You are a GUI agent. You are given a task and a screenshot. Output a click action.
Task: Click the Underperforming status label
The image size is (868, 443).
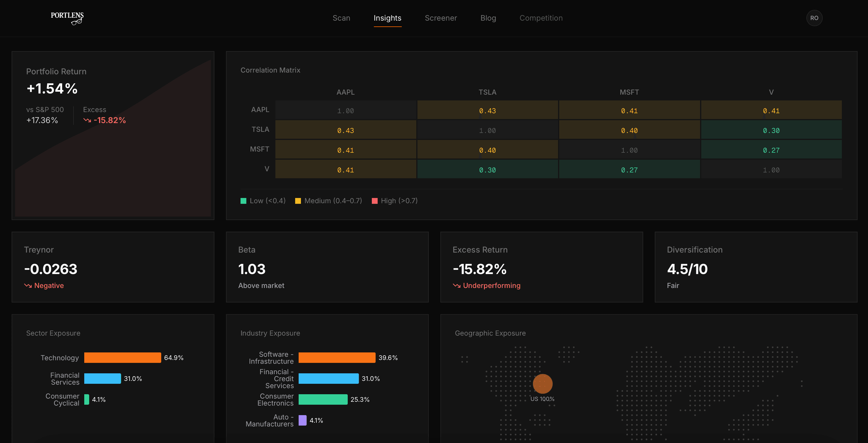[x=492, y=285]
